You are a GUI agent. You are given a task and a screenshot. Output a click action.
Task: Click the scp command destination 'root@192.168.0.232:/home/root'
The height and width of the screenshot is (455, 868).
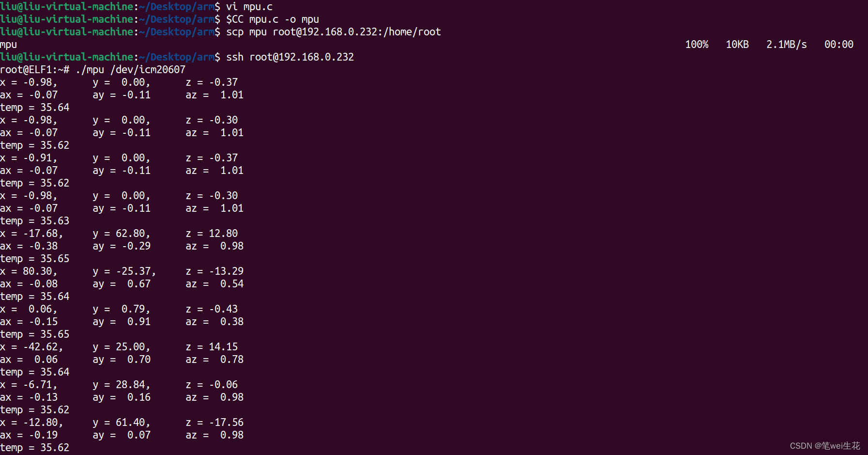click(357, 32)
